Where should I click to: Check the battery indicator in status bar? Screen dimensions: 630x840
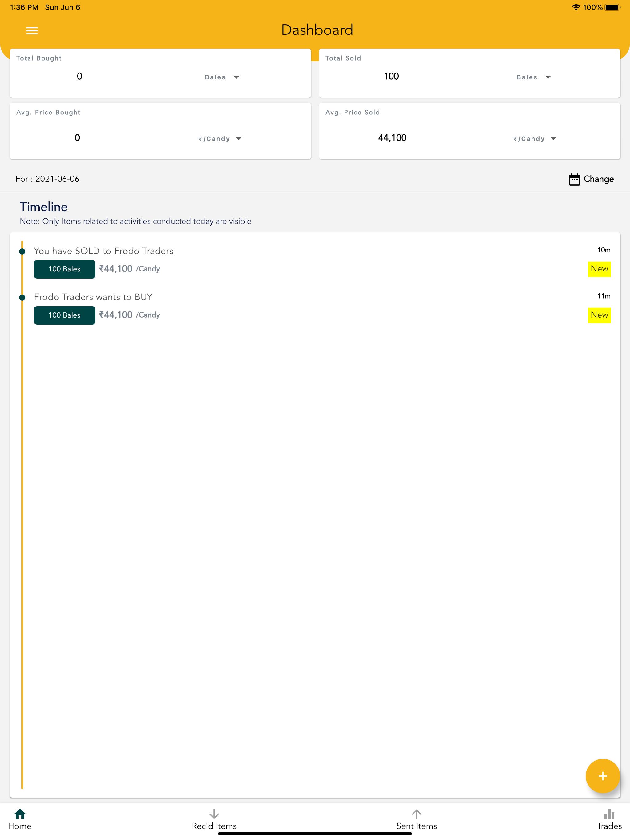pyautogui.click(x=612, y=7)
